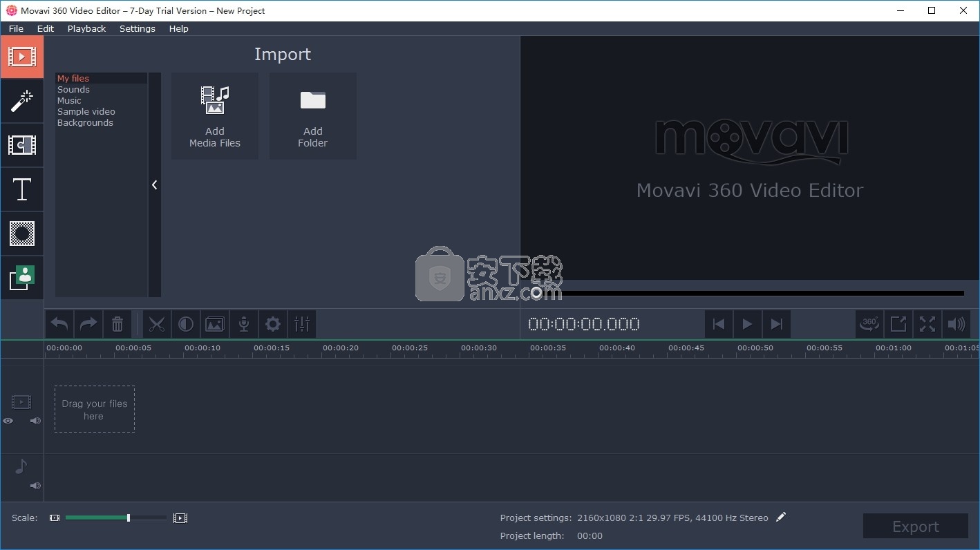Open the Titles text tab

[x=22, y=189]
